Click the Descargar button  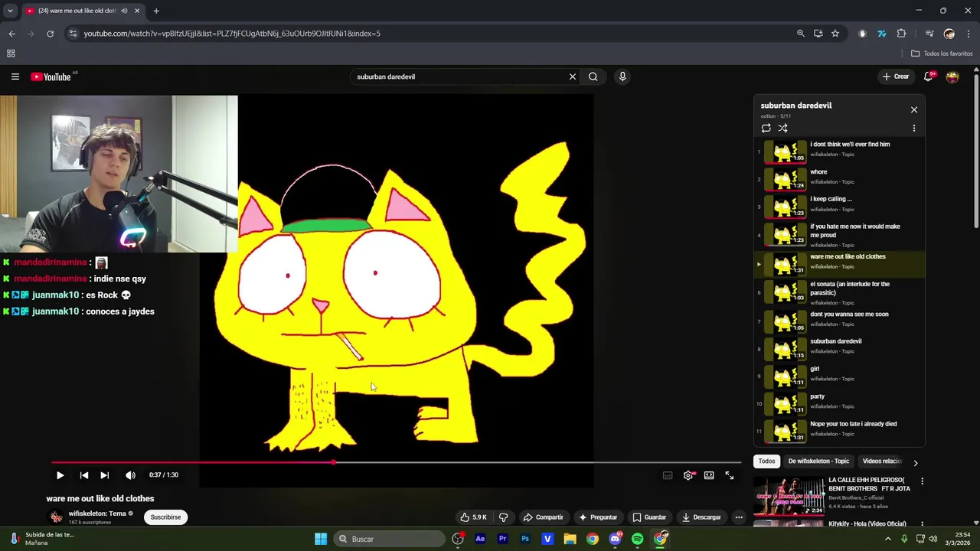[701, 517]
